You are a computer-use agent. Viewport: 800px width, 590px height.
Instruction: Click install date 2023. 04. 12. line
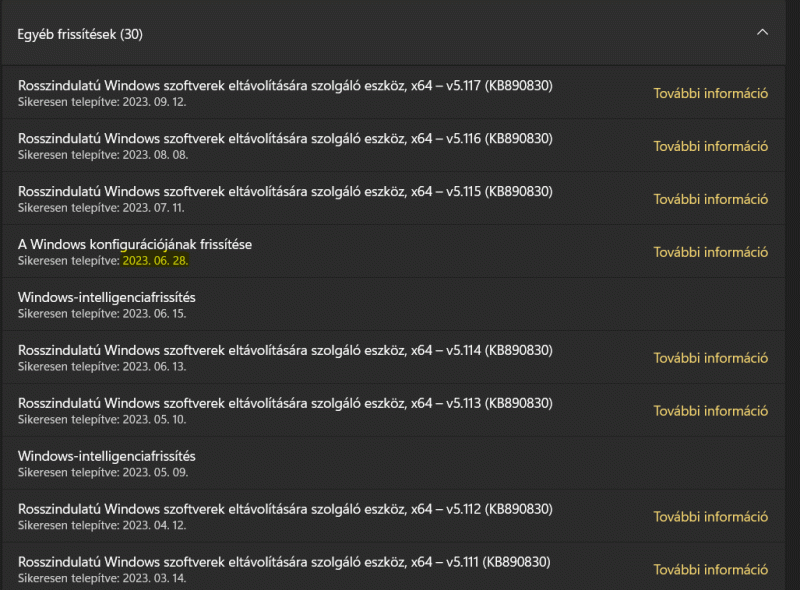tap(102, 526)
